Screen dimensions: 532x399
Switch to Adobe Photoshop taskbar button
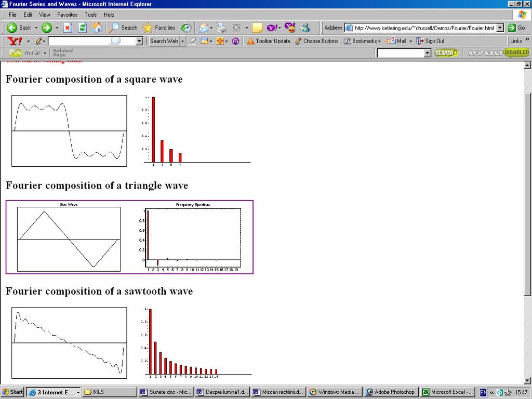(391, 392)
